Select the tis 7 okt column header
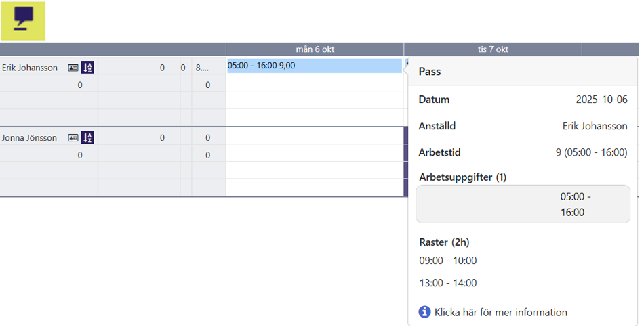 pos(493,49)
